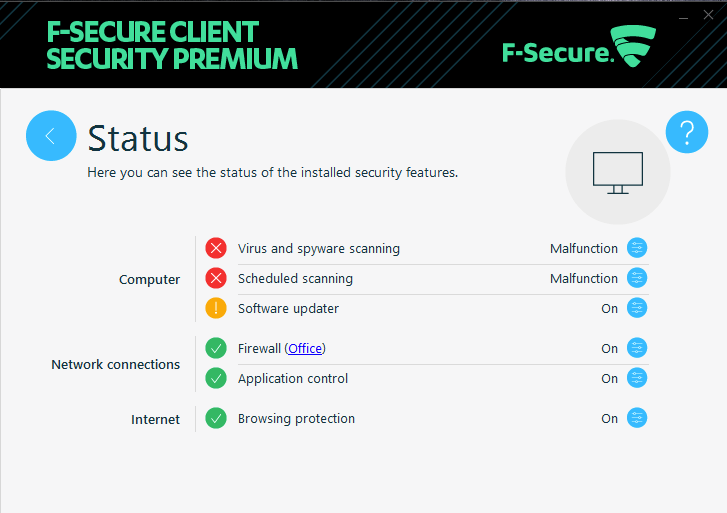The height and width of the screenshot is (513, 727).
Task: Close the F-Secure window
Action: coord(711,16)
